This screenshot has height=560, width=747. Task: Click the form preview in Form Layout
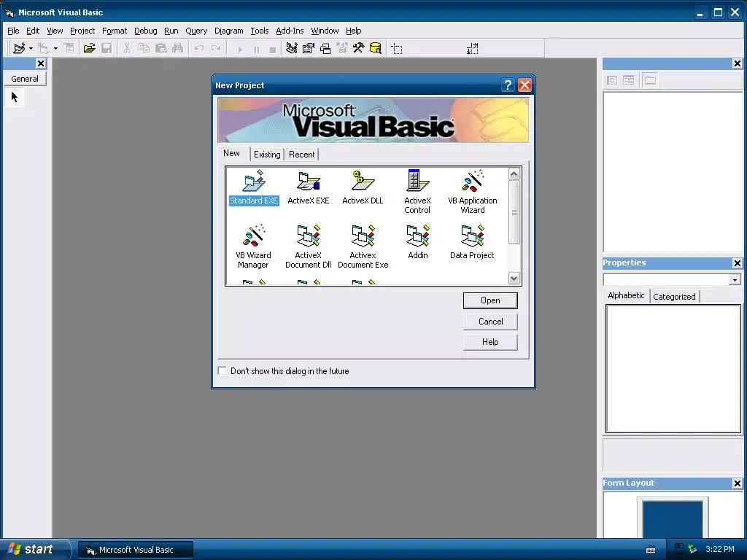(672, 518)
